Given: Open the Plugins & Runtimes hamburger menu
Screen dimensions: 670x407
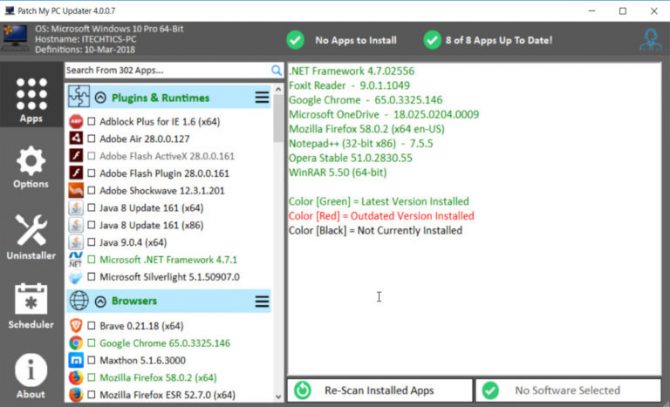Looking at the screenshot, I should (262, 97).
